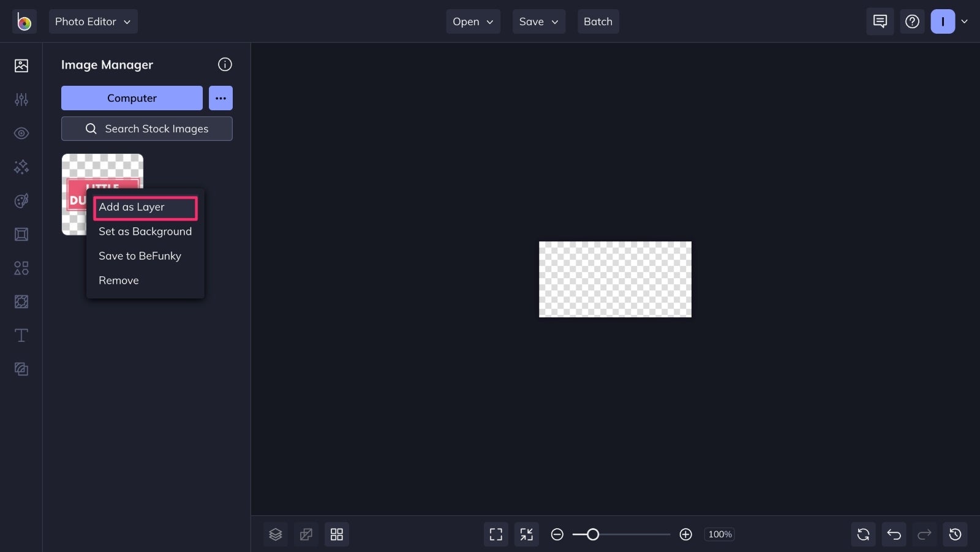Select the Touch Up eye icon
The image size is (980, 552).
(x=21, y=133)
